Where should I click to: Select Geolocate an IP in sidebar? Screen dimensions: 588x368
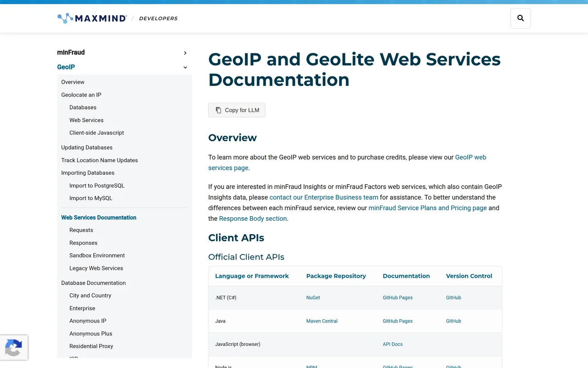[x=81, y=95]
